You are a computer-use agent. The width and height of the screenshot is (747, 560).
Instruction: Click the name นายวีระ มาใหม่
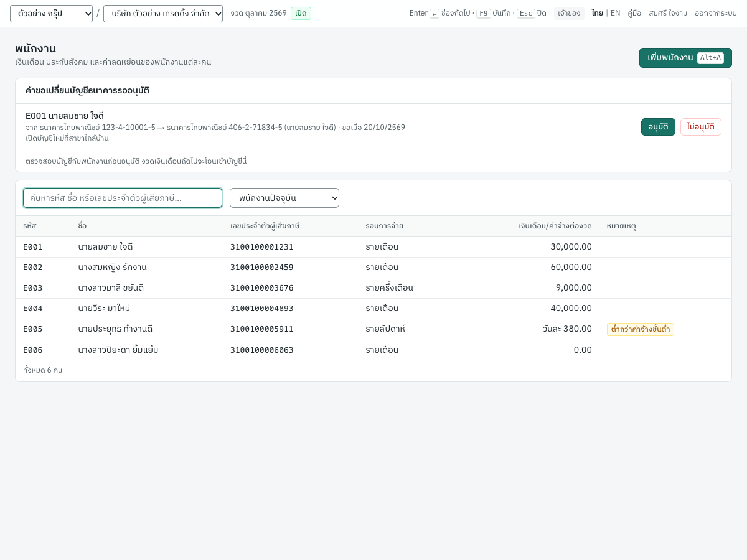tap(104, 308)
